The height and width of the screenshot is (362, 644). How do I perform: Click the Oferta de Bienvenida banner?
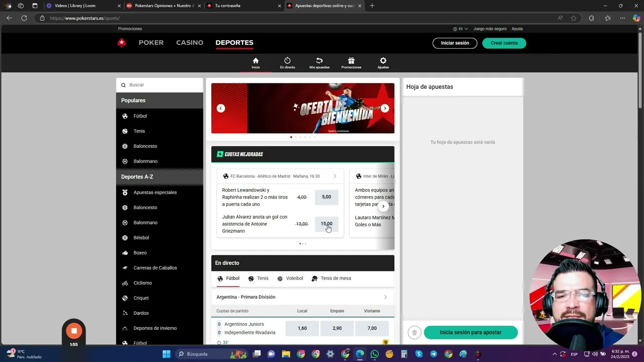303,108
